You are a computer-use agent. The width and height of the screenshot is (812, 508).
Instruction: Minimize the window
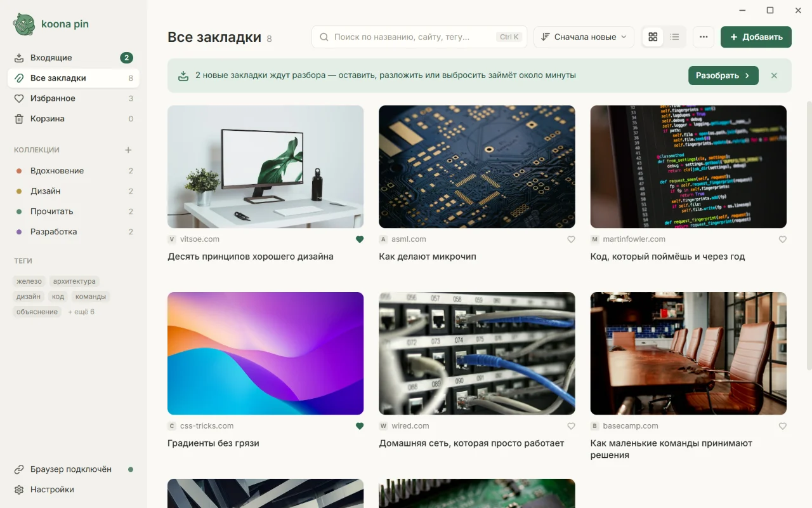click(742, 10)
